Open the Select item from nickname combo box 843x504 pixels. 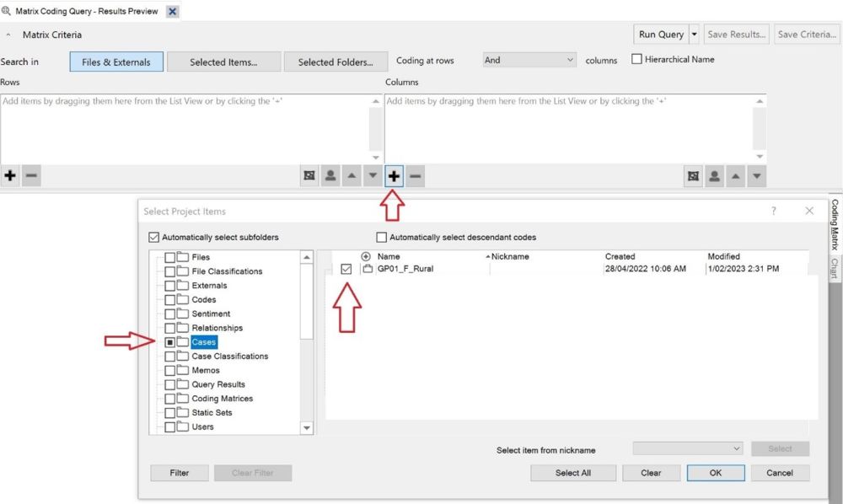(688, 449)
